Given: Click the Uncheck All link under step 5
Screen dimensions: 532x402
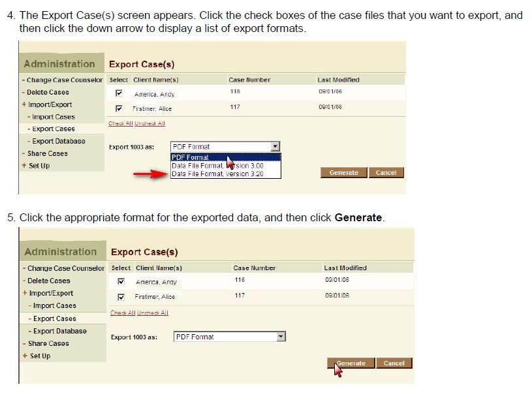Looking at the screenshot, I should pos(153,313).
